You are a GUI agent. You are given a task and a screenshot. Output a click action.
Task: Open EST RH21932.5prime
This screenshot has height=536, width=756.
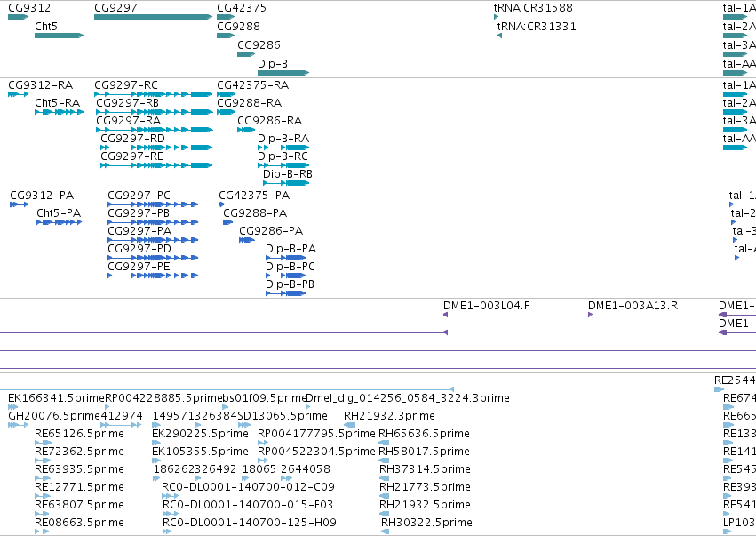[425, 505]
